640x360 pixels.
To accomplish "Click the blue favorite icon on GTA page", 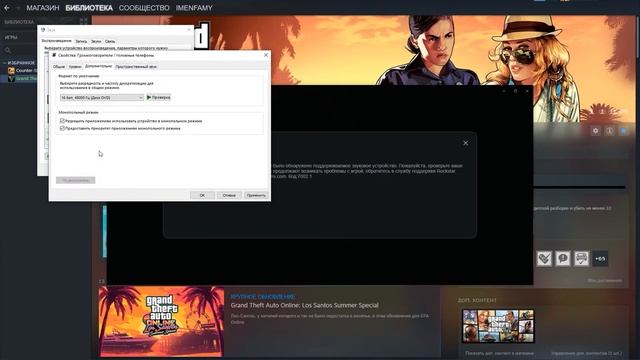I will coord(624,131).
